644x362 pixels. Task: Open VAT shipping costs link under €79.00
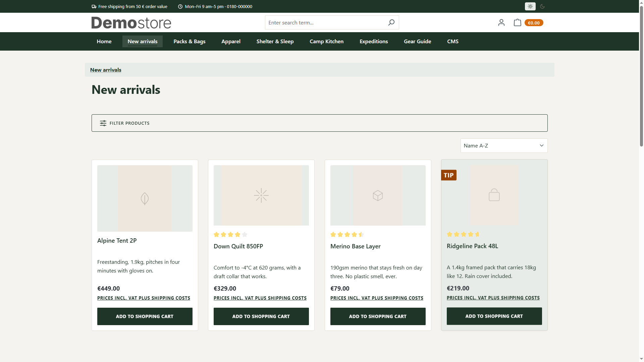tap(377, 298)
